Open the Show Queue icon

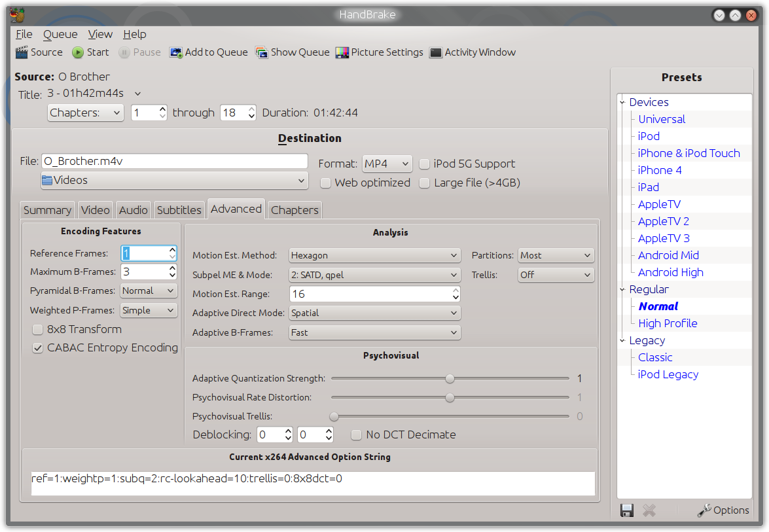tap(262, 52)
